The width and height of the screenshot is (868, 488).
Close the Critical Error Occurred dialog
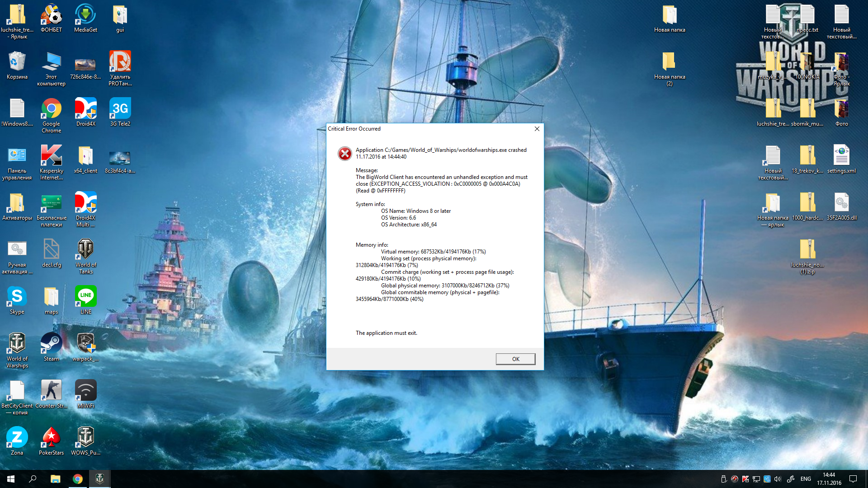pyautogui.click(x=537, y=129)
